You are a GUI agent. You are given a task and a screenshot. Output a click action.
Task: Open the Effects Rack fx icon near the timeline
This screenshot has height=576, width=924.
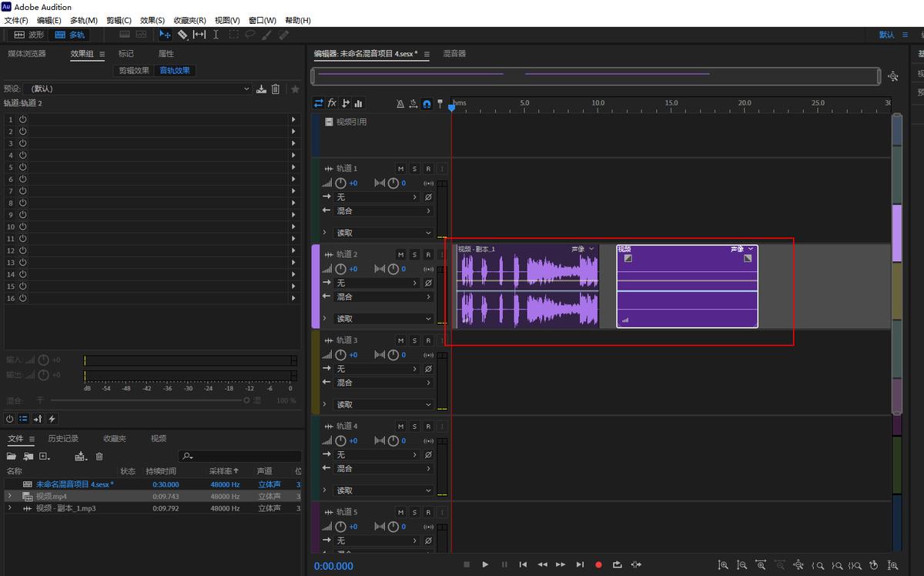[x=332, y=103]
